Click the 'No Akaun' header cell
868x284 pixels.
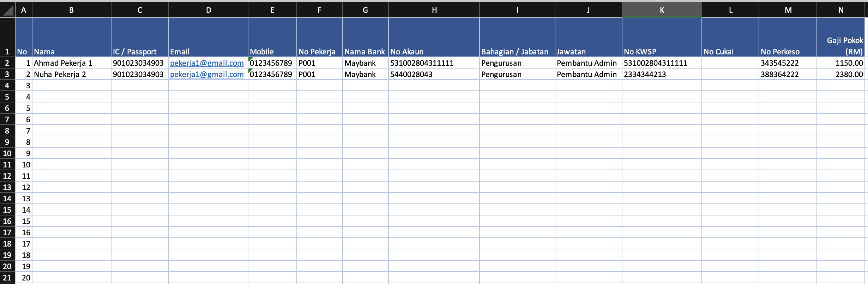coord(434,37)
